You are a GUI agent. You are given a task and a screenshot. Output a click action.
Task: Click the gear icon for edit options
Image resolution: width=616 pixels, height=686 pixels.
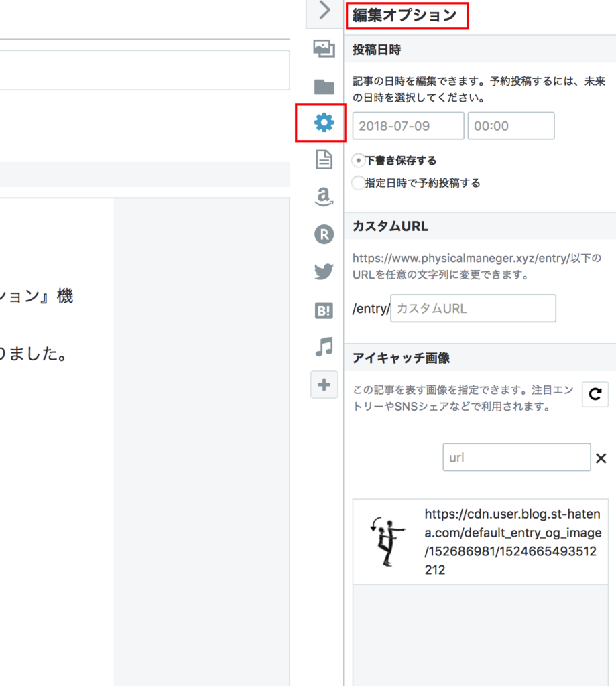click(324, 123)
